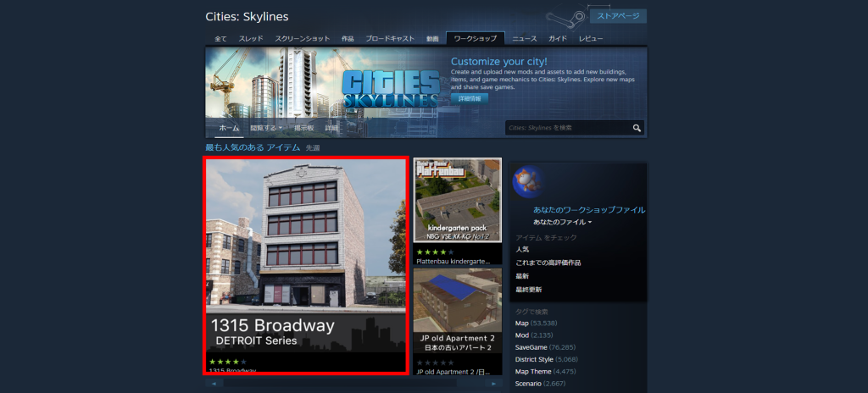Click the right arrow of the carousel scrollbar

(494, 383)
